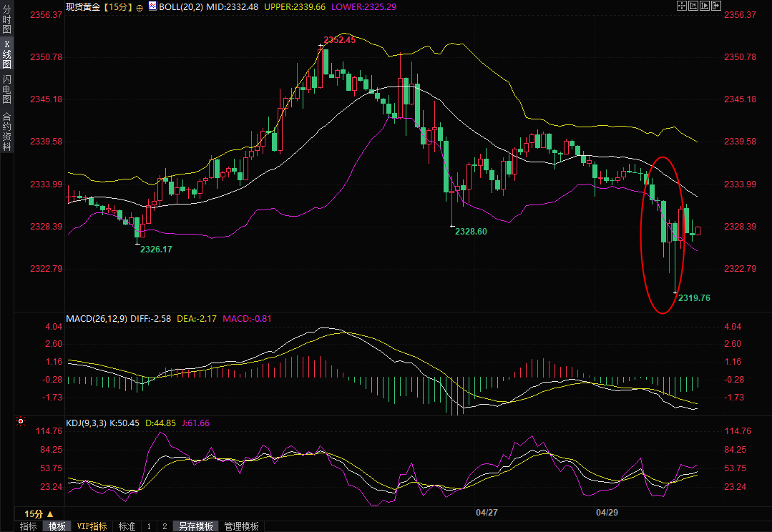Click the play-forward chart axis icon

tap(704, 6)
